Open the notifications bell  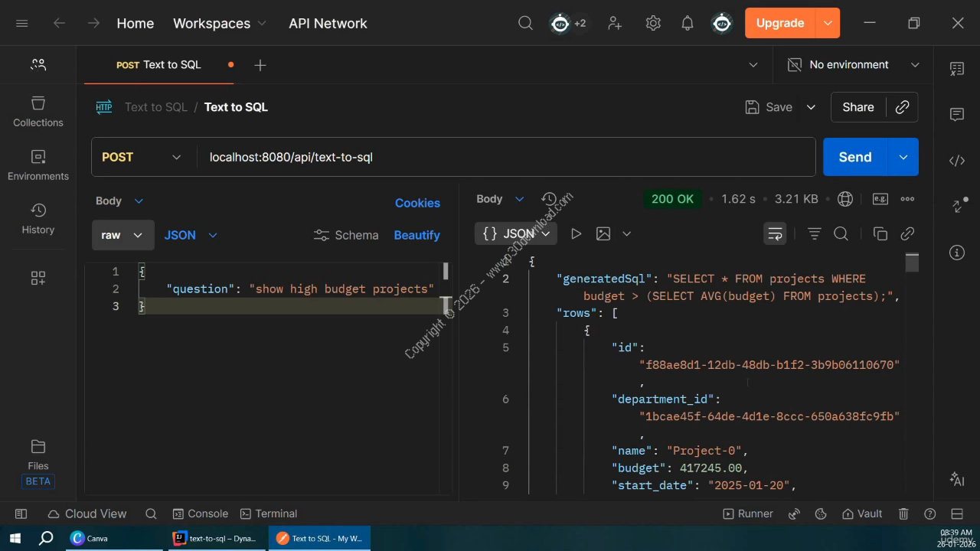[688, 24]
